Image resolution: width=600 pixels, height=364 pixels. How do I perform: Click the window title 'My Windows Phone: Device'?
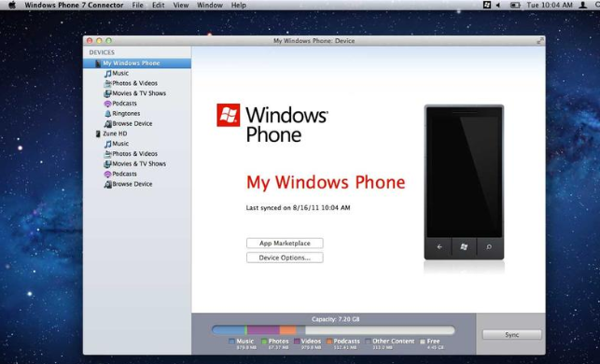click(x=314, y=40)
